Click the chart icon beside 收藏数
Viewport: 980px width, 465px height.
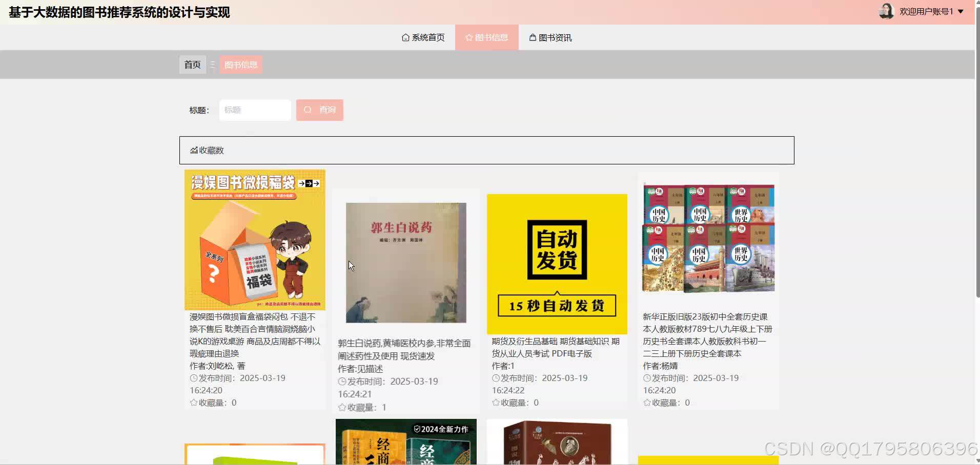pyautogui.click(x=194, y=150)
